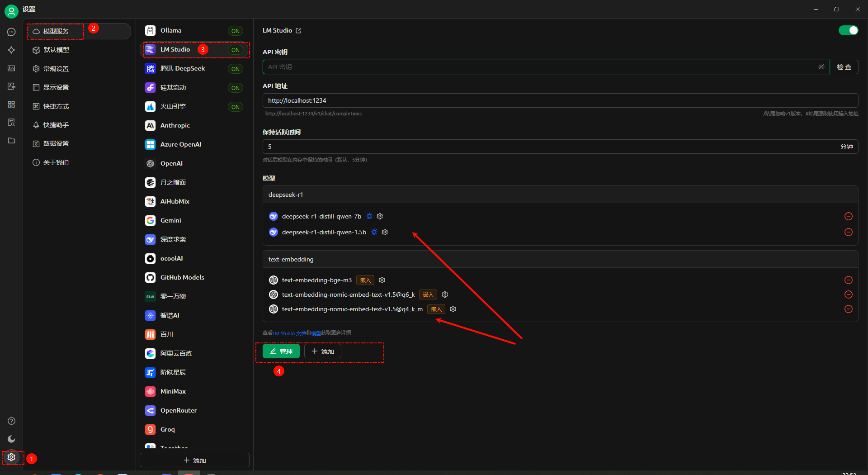Collapse the deepseek-r1 model group header
Viewport: 868px width, 475px height.
pos(560,195)
